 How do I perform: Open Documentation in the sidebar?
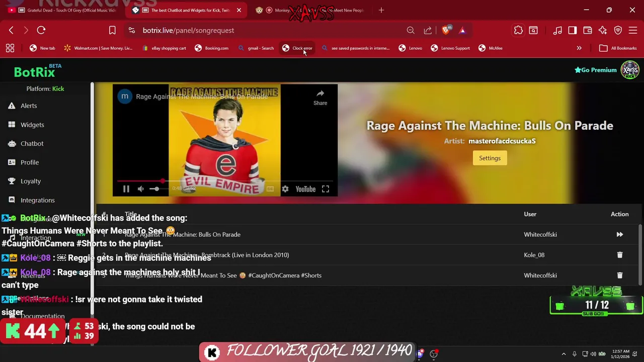43,316
